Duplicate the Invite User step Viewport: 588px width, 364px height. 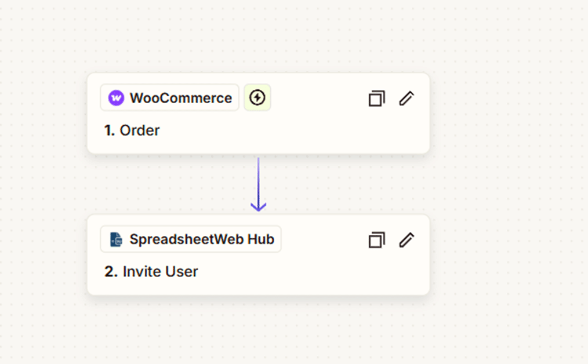click(x=376, y=240)
